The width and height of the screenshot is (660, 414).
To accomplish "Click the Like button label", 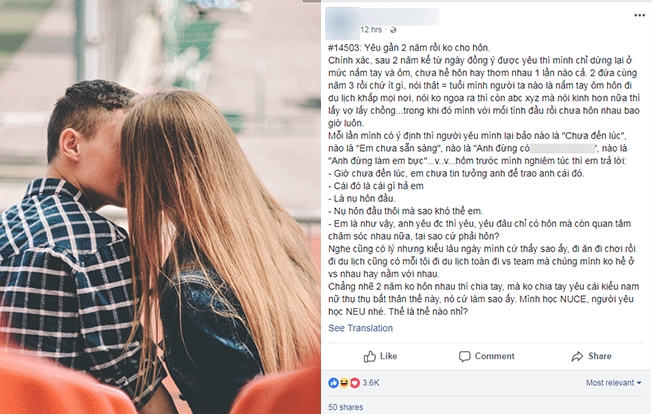I will pyautogui.click(x=389, y=356).
